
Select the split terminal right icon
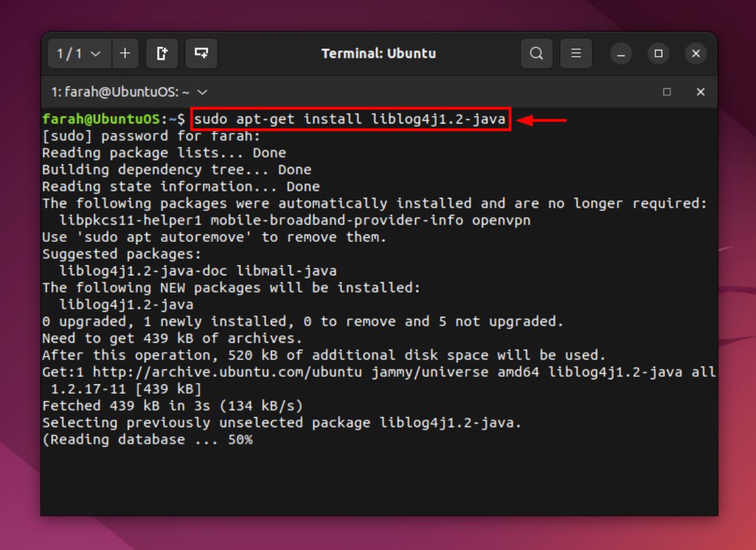[161, 54]
